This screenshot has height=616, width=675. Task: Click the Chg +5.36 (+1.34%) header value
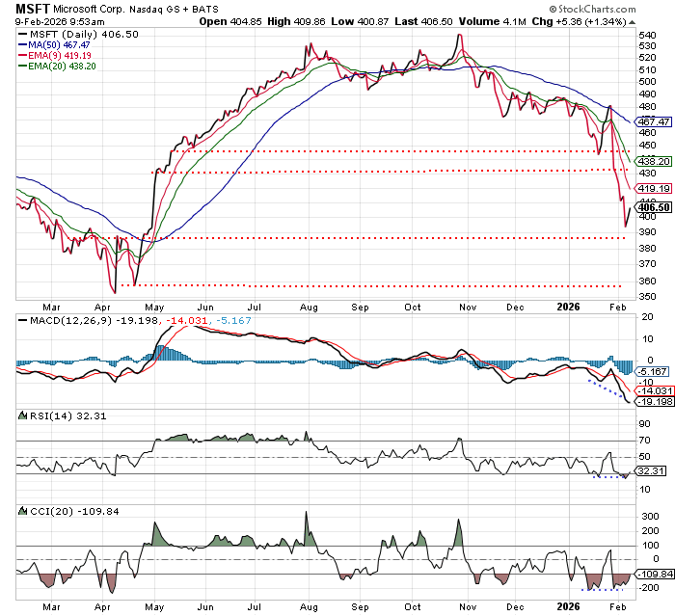(604, 19)
